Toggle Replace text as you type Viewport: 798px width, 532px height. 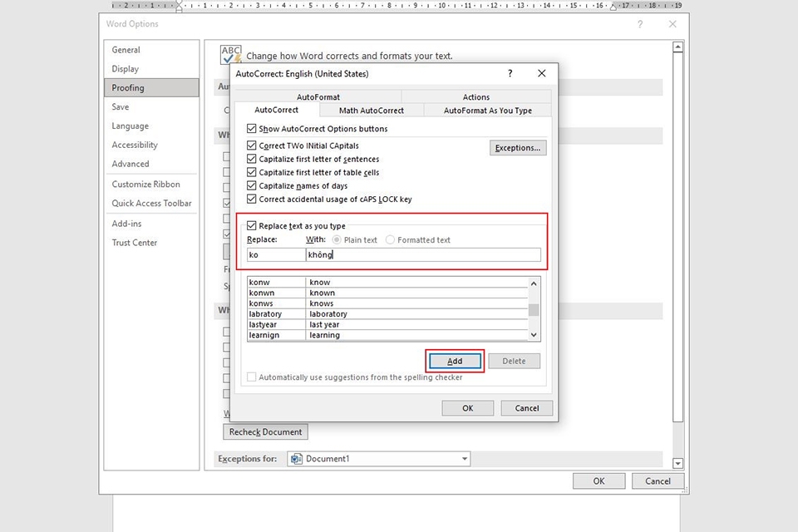[251, 225]
